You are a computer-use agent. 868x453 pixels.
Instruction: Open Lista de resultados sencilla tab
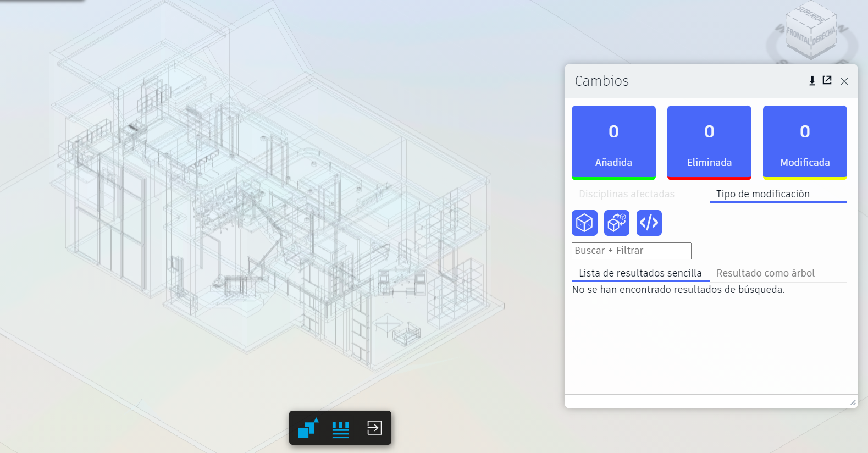(x=640, y=273)
